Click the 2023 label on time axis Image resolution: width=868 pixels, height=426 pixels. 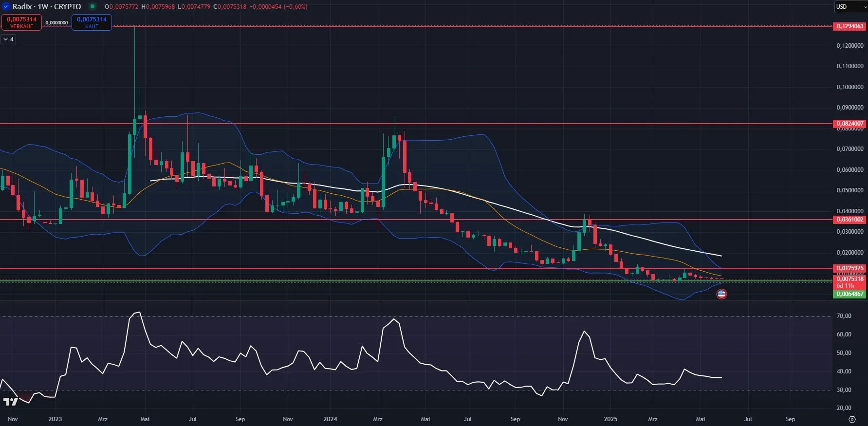click(55, 419)
